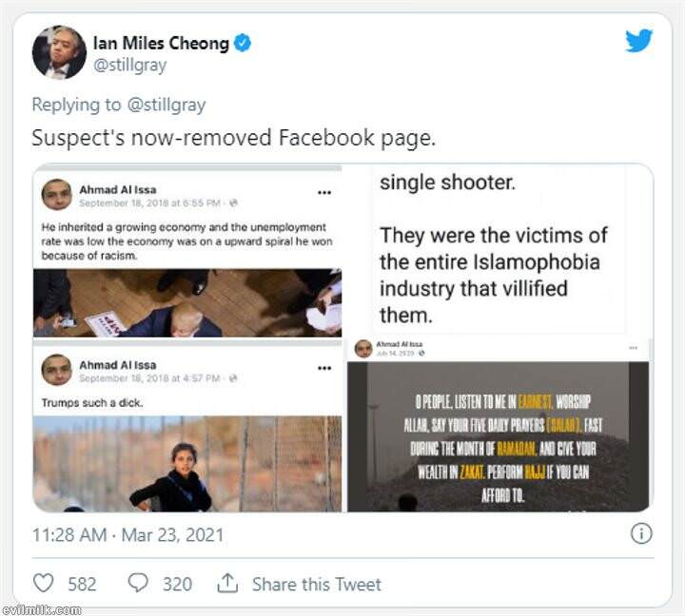Click the 582 likes count
The width and height of the screenshot is (685, 616).
82,584
